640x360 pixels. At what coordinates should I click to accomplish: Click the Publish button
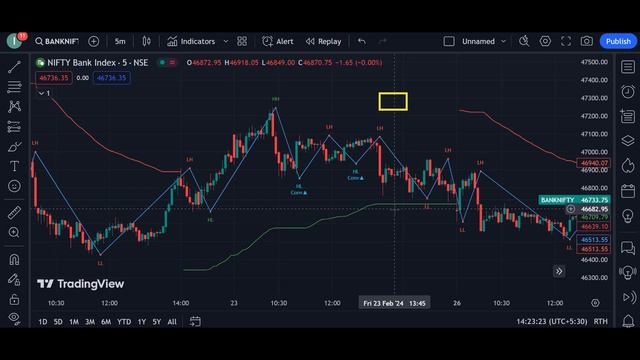[x=618, y=41]
